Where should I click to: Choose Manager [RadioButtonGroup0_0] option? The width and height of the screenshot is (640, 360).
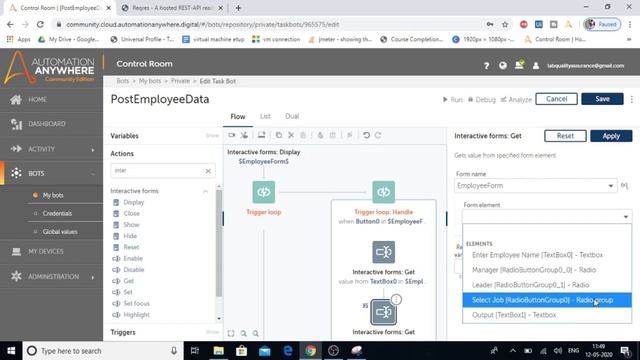tap(547, 270)
